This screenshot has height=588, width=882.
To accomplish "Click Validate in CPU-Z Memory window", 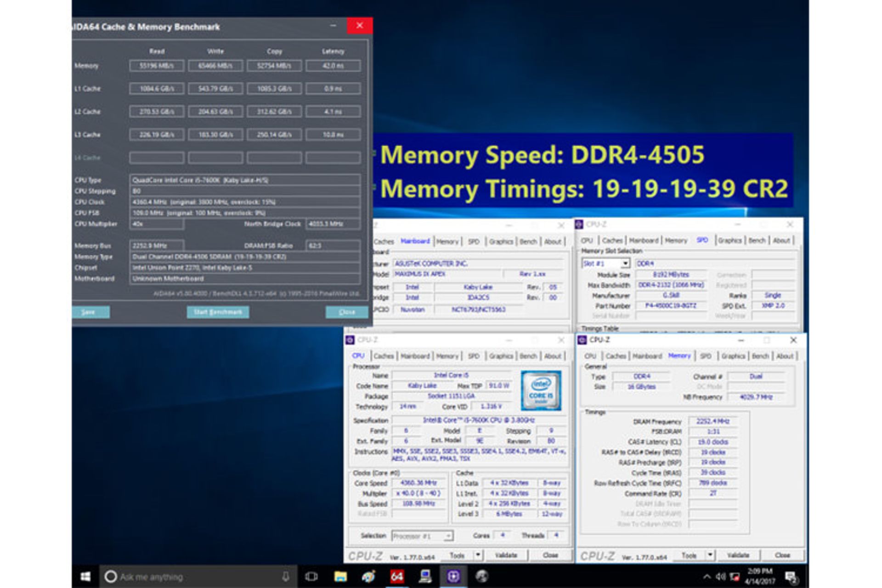I will coord(738,555).
